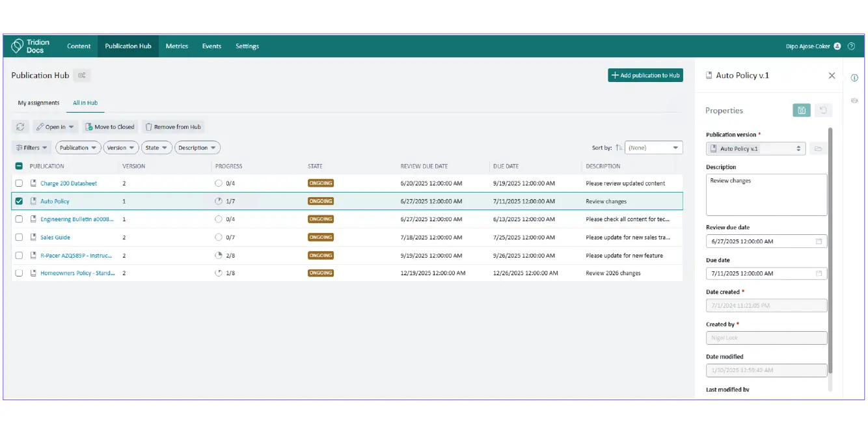Image resolution: width=868 pixels, height=434 pixels.
Task: Switch to My assignments tab
Action: tap(38, 103)
